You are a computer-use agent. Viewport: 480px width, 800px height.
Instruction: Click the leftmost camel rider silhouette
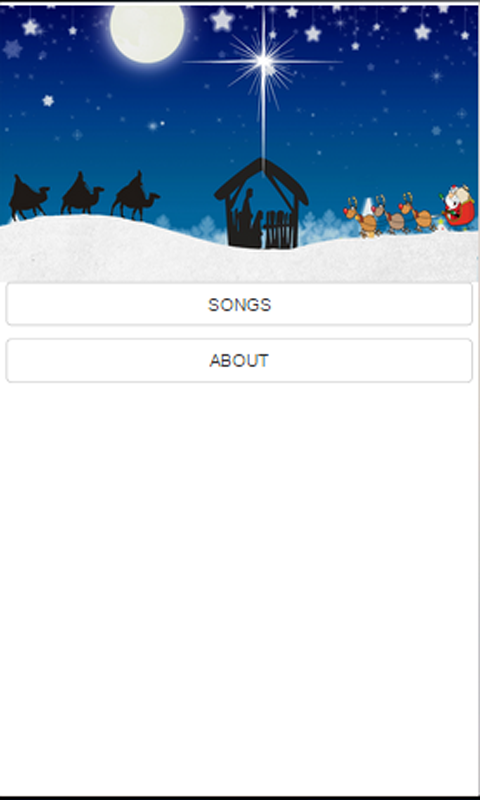click(x=28, y=198)
